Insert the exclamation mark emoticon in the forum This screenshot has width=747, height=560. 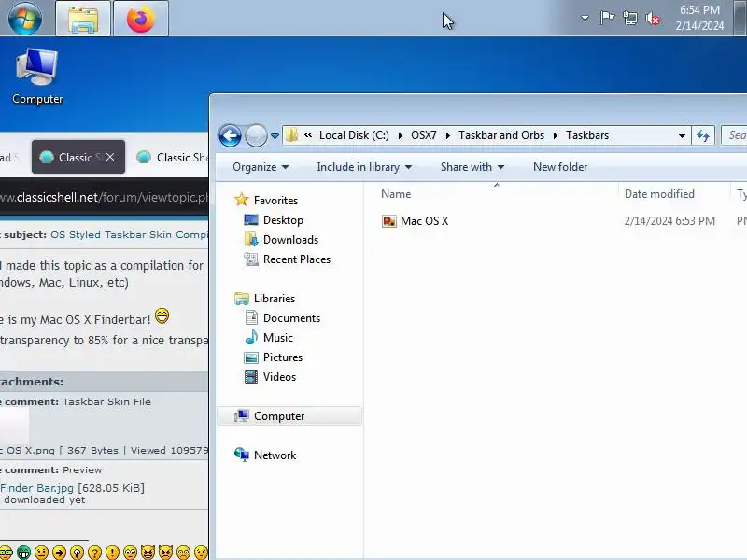click(112, 553)
